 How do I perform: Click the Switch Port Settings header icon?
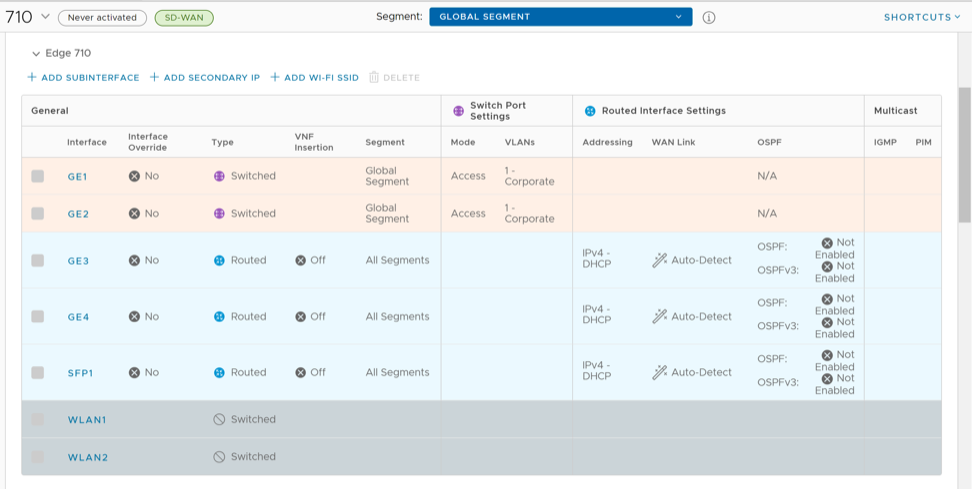coord(458,111)
